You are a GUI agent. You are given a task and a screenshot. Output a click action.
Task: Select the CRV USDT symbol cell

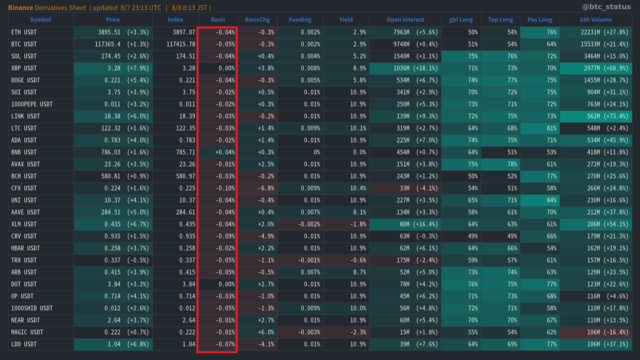click(x=41, y=236)
